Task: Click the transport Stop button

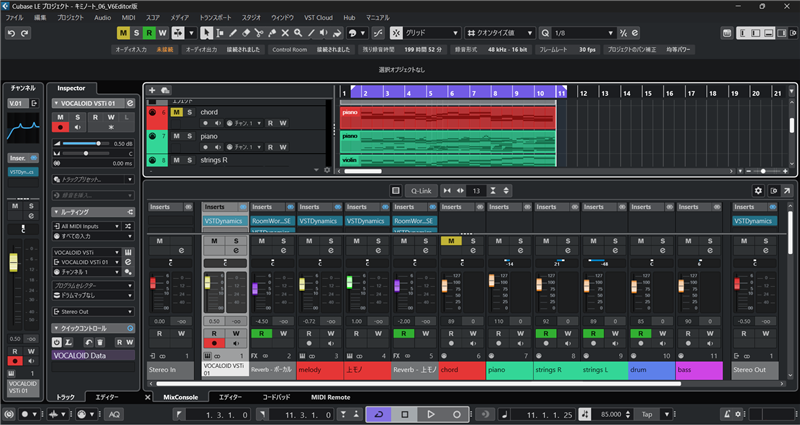Action: 405,414
